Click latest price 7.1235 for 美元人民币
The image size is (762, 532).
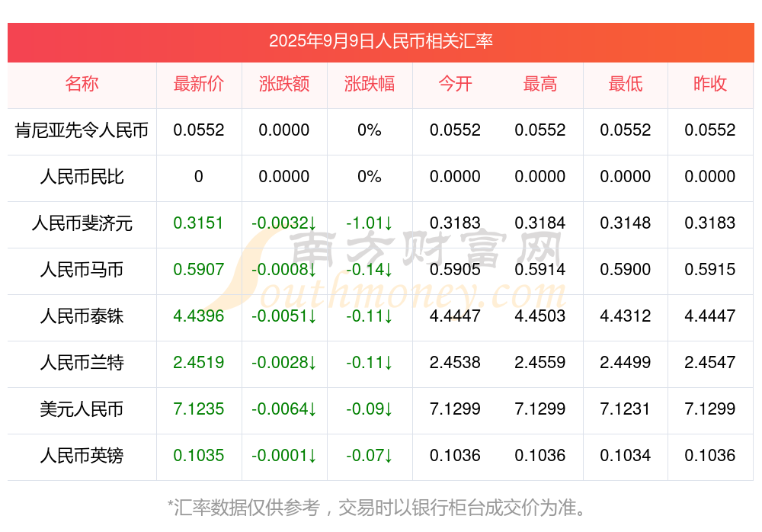pyautogui.click(x=199, y=409)
